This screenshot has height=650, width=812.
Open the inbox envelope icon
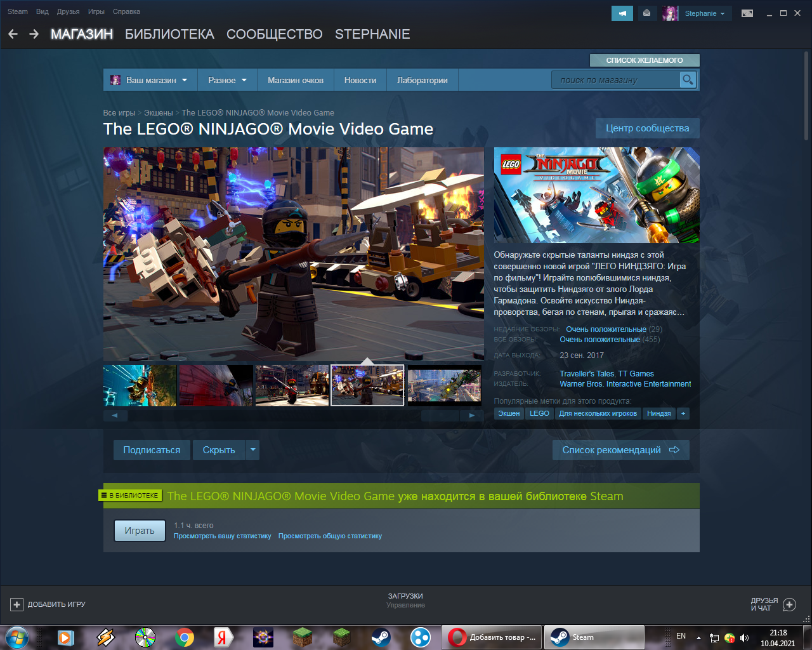tap(646, 13)
